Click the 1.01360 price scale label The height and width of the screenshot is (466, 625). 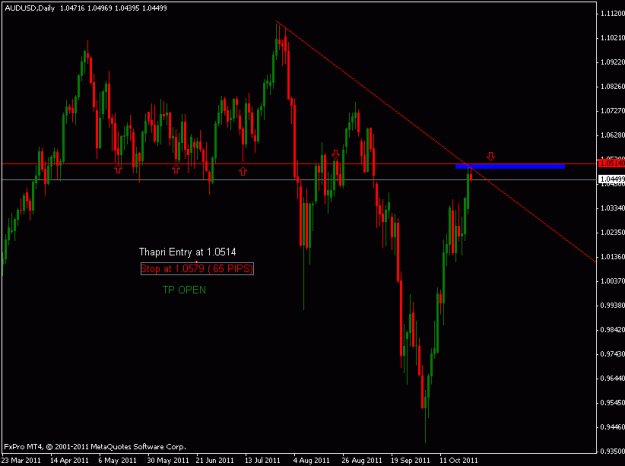pyautogui.click(x=612, y=257)
